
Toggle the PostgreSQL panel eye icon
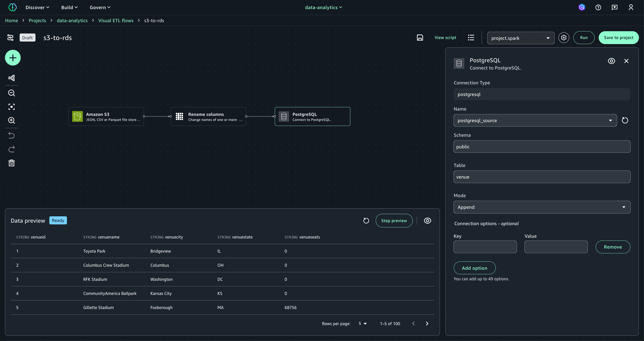tap(611, 61)
